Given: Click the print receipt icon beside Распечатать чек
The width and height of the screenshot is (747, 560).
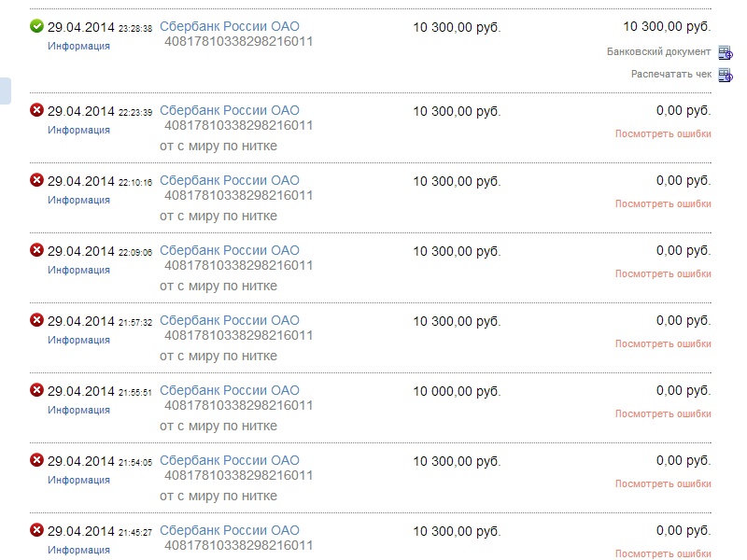Looking at the screenshot, I should 726,75.
